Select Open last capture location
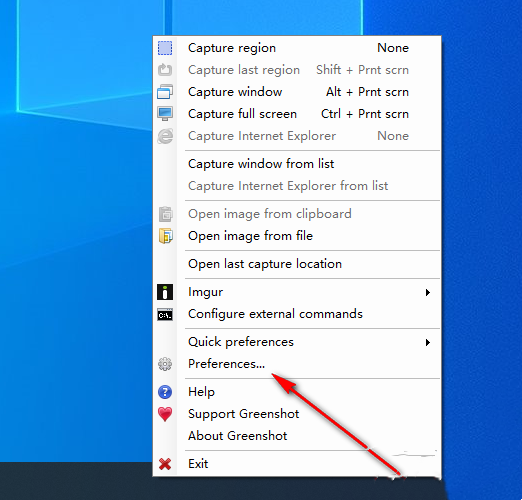 pos(265,264)
